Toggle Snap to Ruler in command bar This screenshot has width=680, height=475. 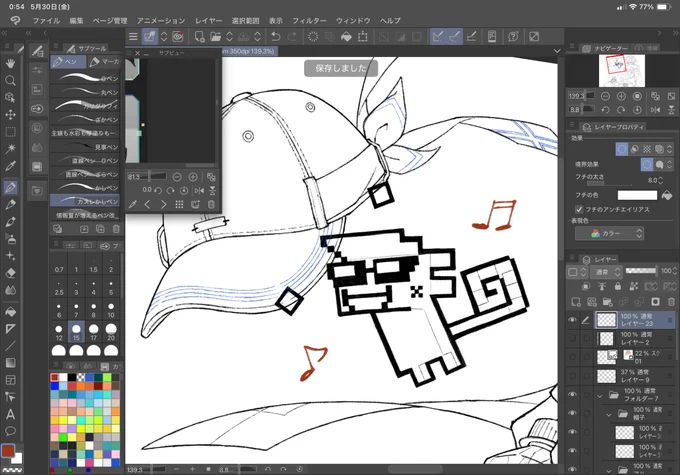point(438,37)
